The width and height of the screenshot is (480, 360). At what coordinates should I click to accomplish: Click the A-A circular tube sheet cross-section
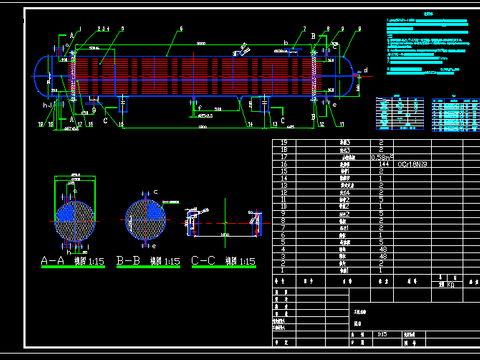(75, 221)
